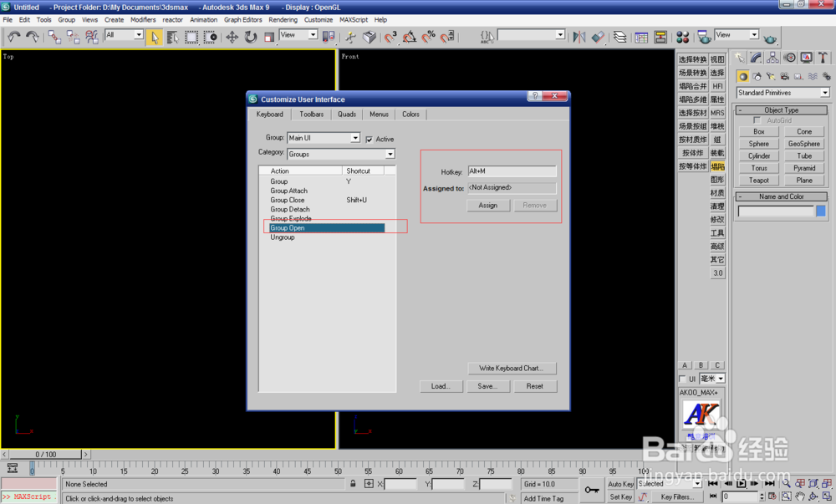Click the GeoSphere primitive button
This screenshot has height=504, width=836.
click(x=804, y=144)
